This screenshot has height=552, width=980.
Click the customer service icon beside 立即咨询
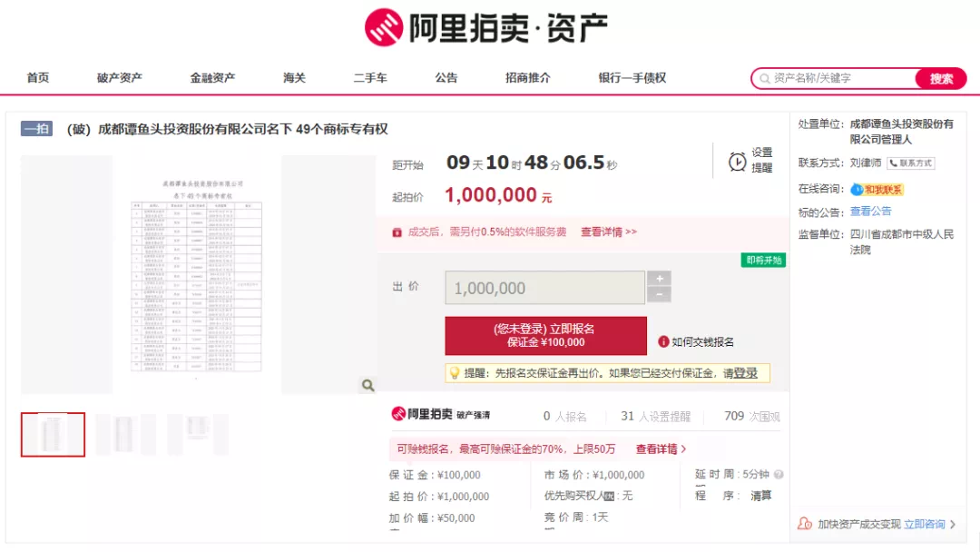[x=803, y=525]
